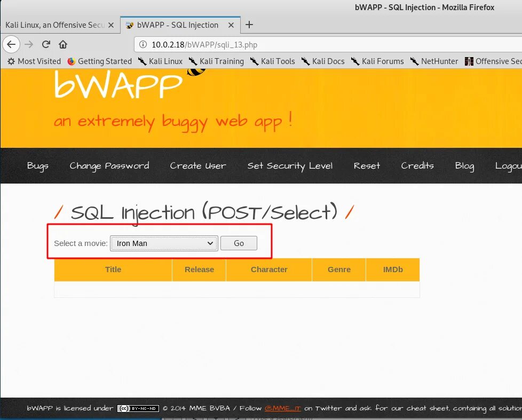The width and height of the screenshot is (522, 420).
Task: Submit the movie with Go button
Action: [x=239, y=243]
